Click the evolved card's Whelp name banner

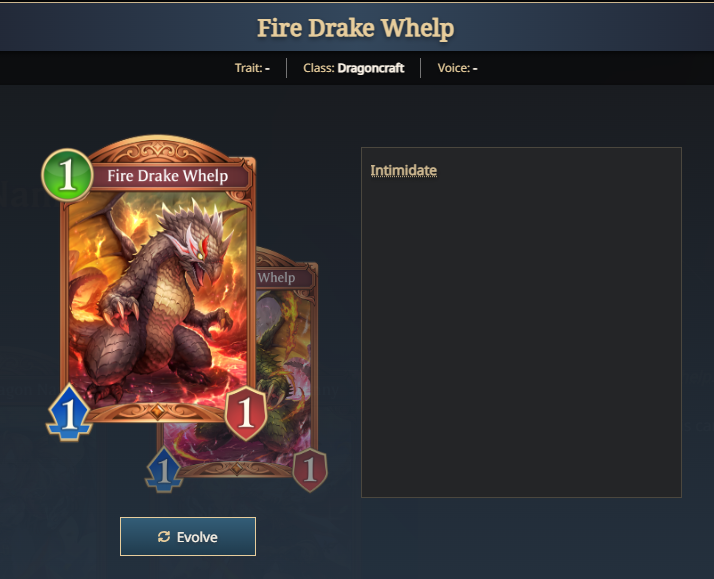pyautogui.click(x=282, y=278)
